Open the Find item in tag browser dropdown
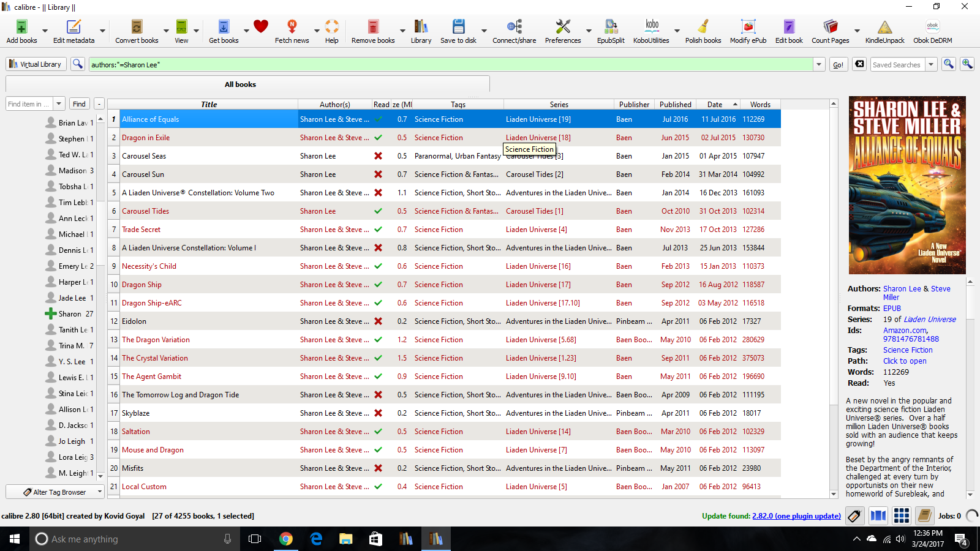980x551 pixels. (59, 104)
